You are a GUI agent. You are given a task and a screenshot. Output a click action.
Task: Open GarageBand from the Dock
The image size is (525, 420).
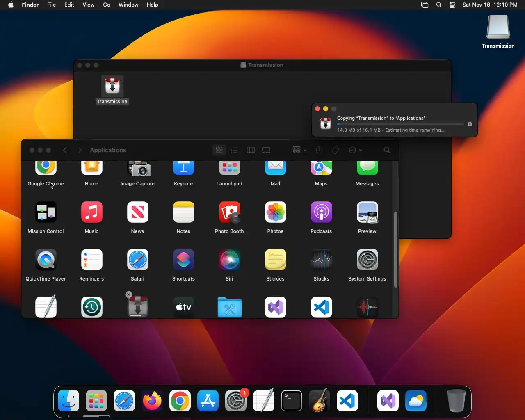[x=320, y=401]
